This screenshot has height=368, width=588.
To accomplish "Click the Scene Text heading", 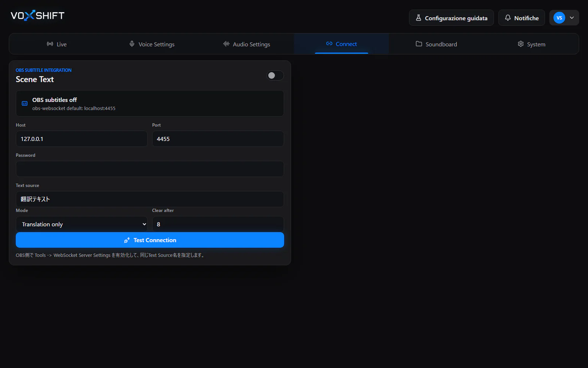I will pos(35,79).
